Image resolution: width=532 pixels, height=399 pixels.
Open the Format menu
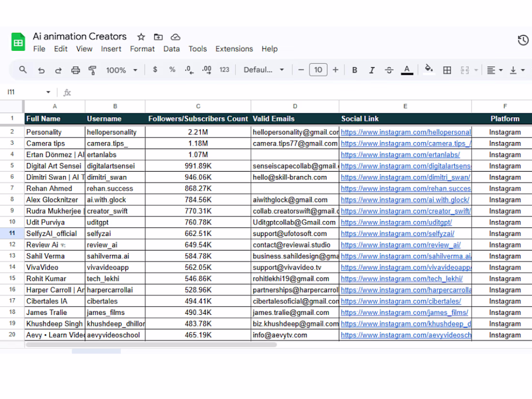click(x=142, y=49)
